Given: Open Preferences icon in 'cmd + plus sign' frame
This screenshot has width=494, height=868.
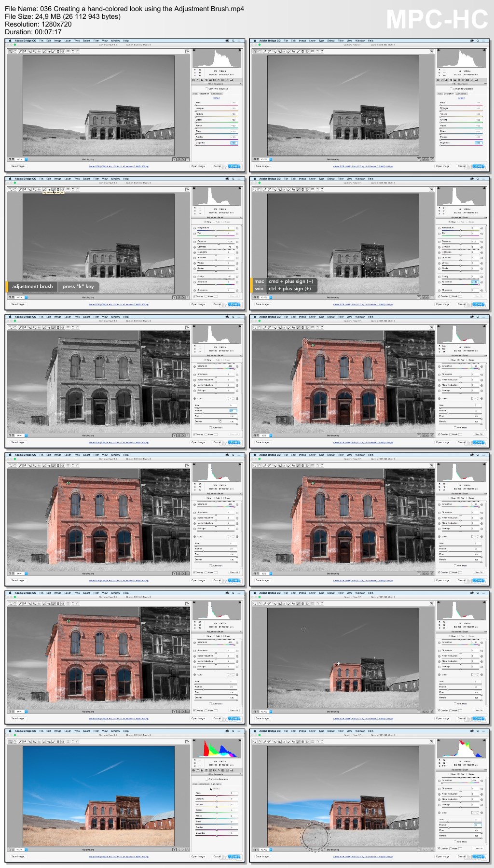Looking at the screenshot, I should [313, 189].
